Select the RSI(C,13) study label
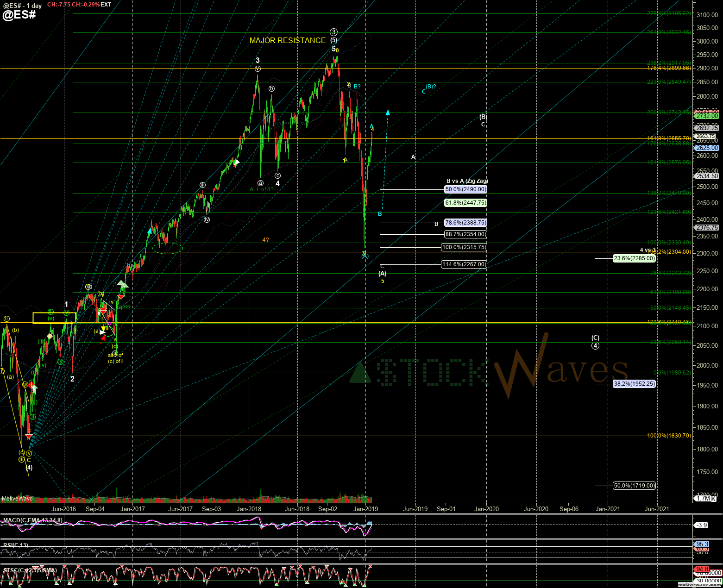The height and width of the screenshot is (588, 723). tap(15, 545)
